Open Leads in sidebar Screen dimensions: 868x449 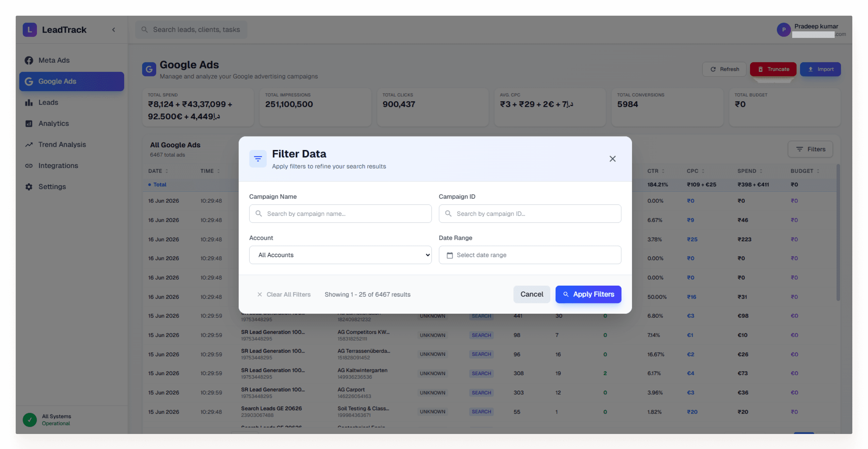(x=72, y=102)
